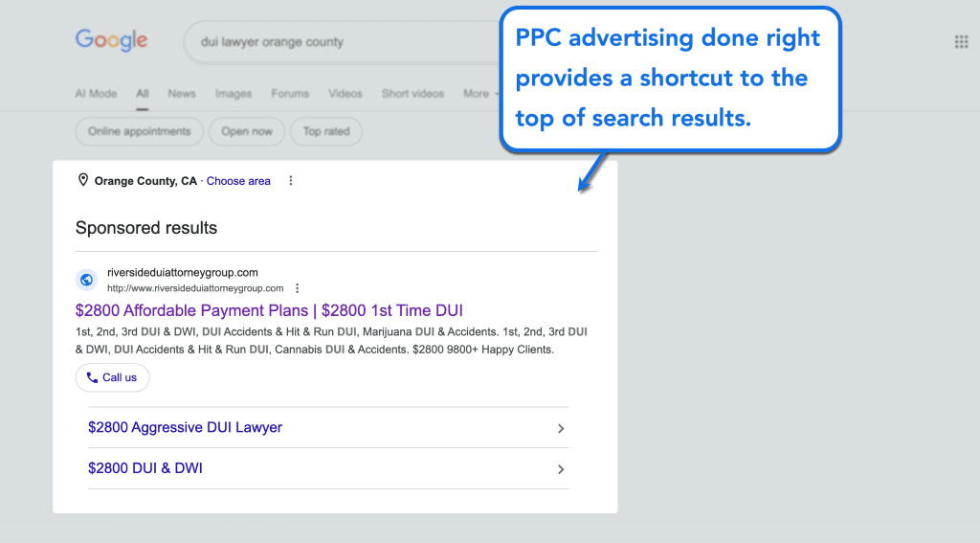This screenshot has width=980, height=543.
Task: Click the $2800 Aggressive DUI Lawyer sitelink
Action: pos(185,427)
